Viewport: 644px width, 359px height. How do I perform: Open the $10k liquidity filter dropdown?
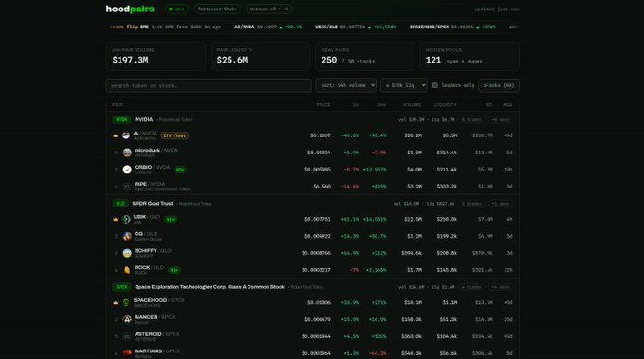403,85
